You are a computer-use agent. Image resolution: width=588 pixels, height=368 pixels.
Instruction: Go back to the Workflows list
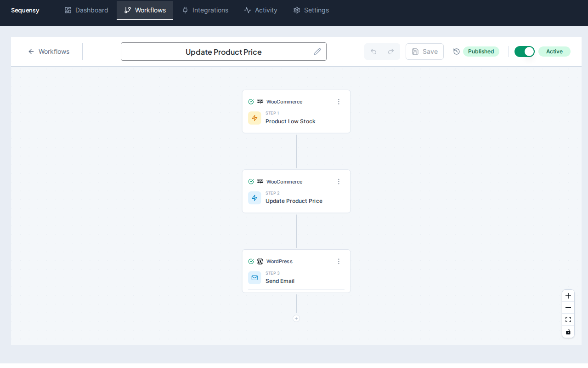49,52
